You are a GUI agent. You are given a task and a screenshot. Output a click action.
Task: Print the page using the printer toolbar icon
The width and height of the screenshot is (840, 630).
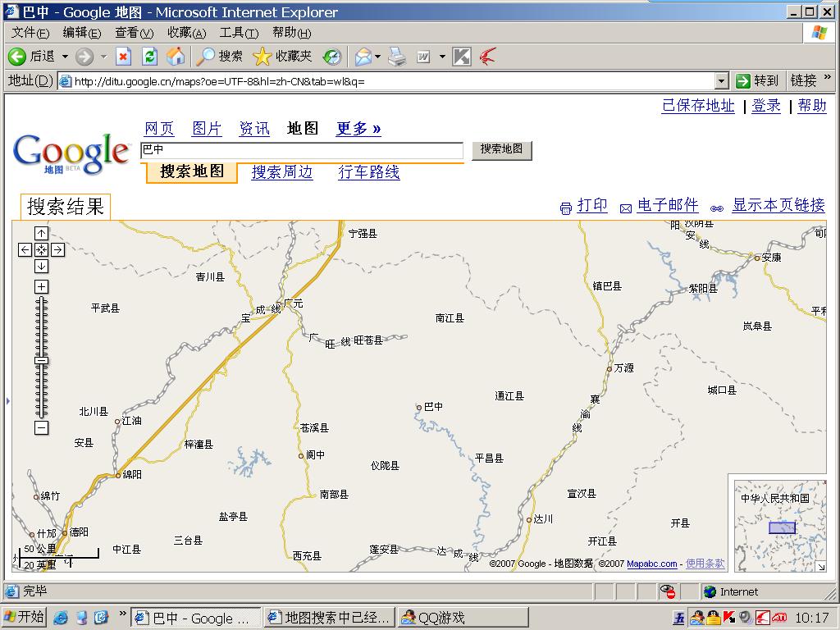tap(397, 57)
